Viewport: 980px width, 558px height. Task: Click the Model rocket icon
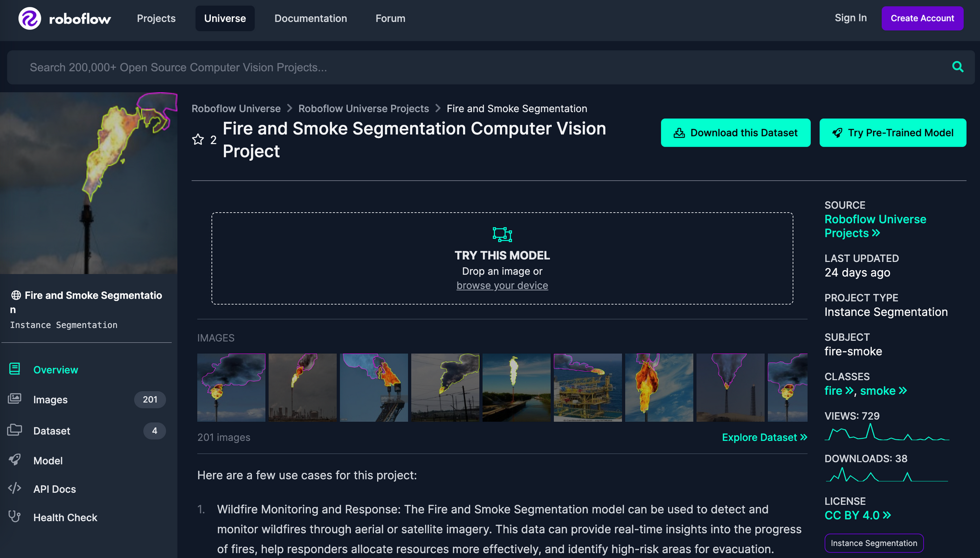[15, 460]
